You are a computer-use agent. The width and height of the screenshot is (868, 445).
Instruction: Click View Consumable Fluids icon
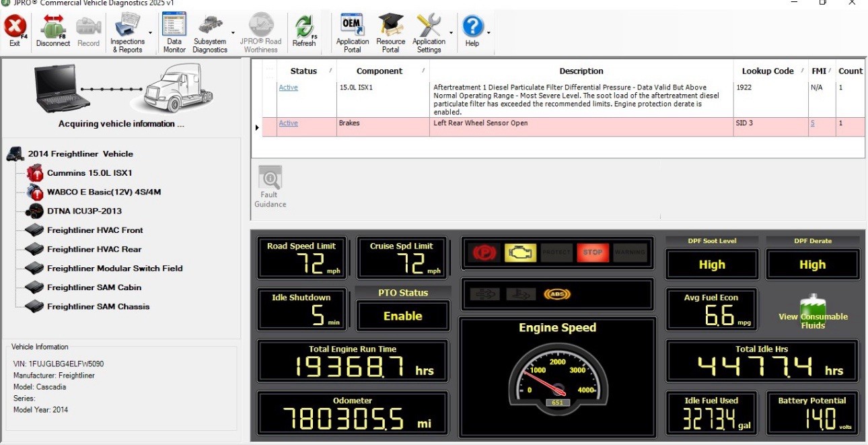tap(812, 312)
